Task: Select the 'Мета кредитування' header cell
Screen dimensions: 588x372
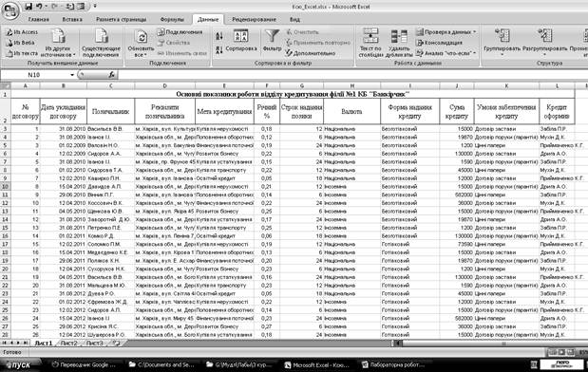Action: pyautogui.click(x=224, y=111)
